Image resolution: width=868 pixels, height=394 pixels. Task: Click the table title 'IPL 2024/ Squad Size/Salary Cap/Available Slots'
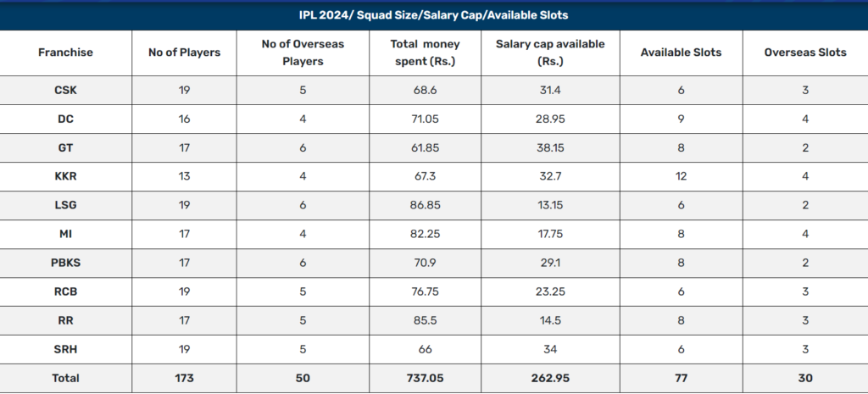point(434,15)
